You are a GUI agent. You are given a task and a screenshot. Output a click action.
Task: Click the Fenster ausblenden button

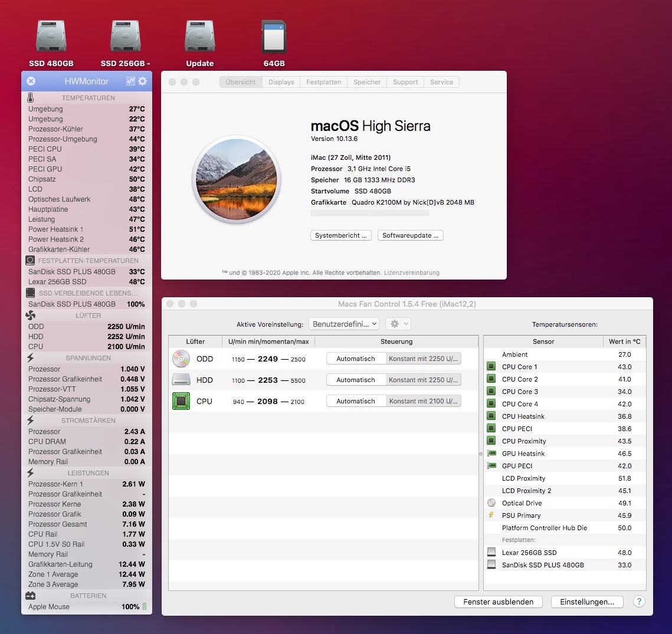(x=499, y=602)
